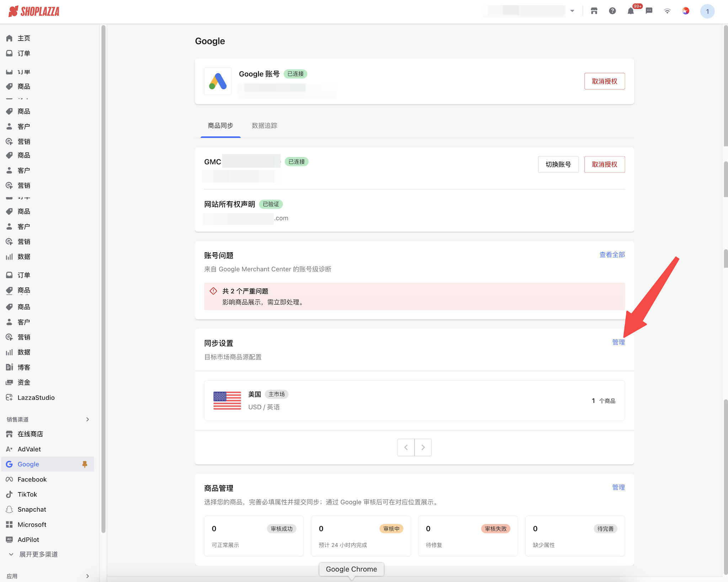Select Google sales channel in sidebar
The height and width of the screenshot is (582, 728).
48,464
